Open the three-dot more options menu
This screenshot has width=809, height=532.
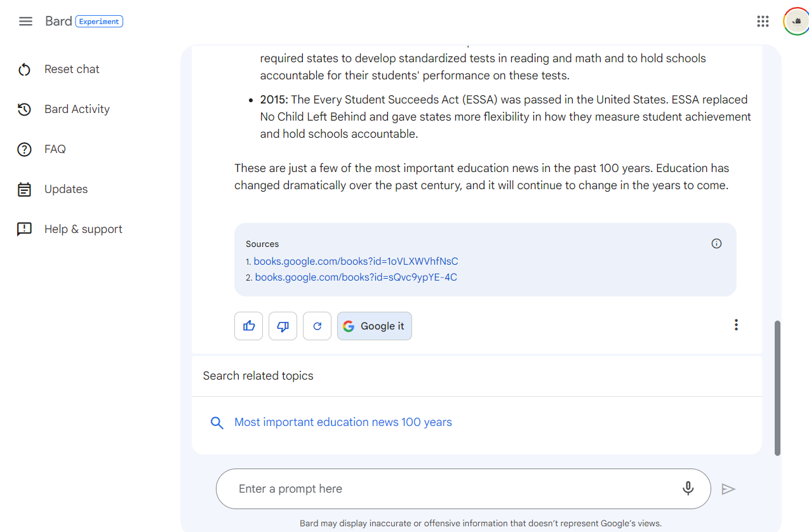coord(736,325)
